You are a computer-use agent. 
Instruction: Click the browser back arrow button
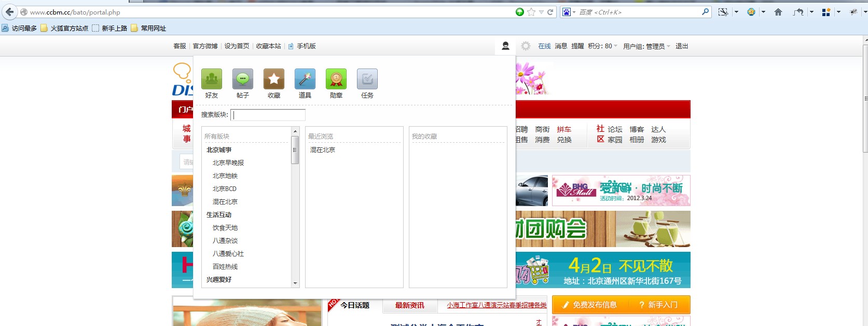coord(9,12)
